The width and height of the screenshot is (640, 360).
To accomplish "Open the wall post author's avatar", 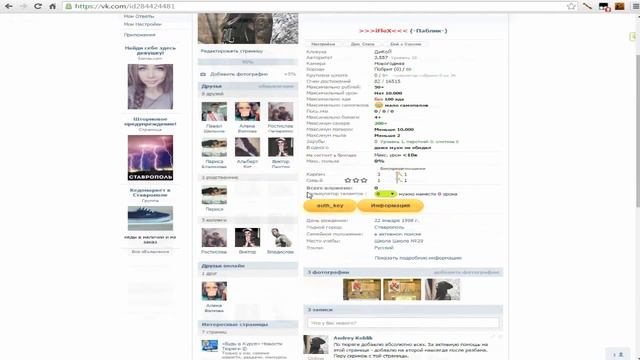I will (x=316, y=345).
